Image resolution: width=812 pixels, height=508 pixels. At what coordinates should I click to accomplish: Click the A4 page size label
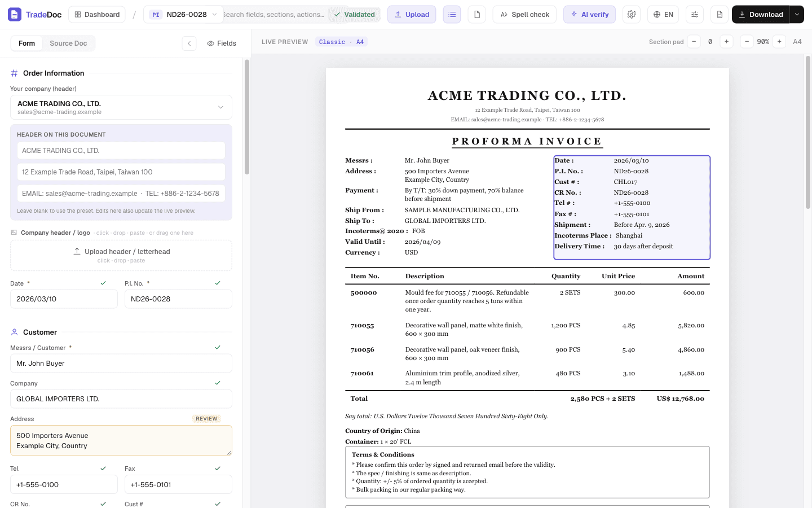(x=797, y=42)
